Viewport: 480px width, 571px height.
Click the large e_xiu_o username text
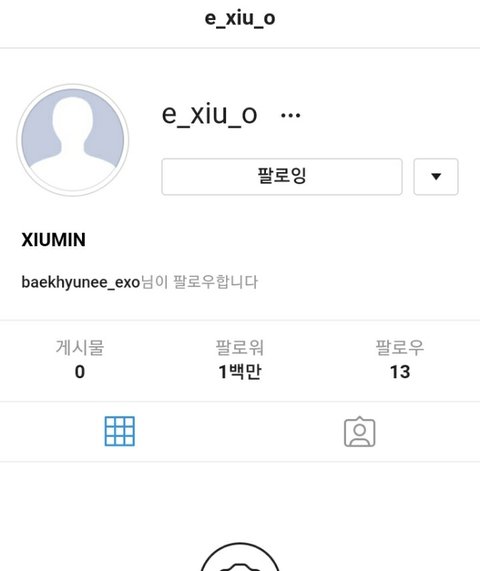209,115
